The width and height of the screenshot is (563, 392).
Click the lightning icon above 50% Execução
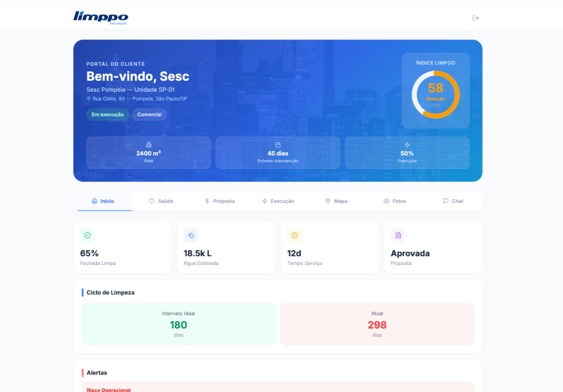point(407,145)
